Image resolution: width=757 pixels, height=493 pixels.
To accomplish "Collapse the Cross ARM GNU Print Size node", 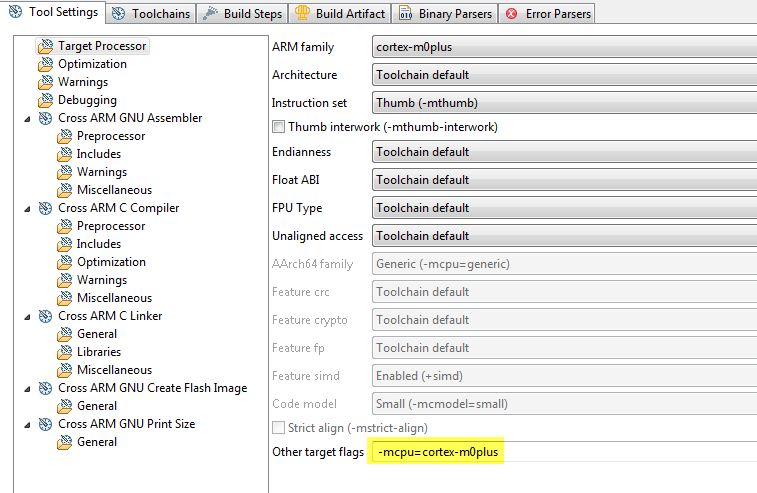I will pos(28,424).
